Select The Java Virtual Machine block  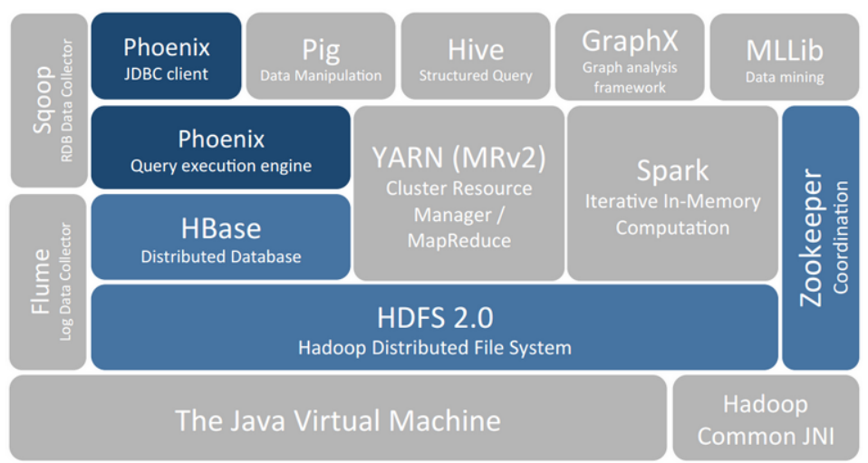click(x=338, y=418)
